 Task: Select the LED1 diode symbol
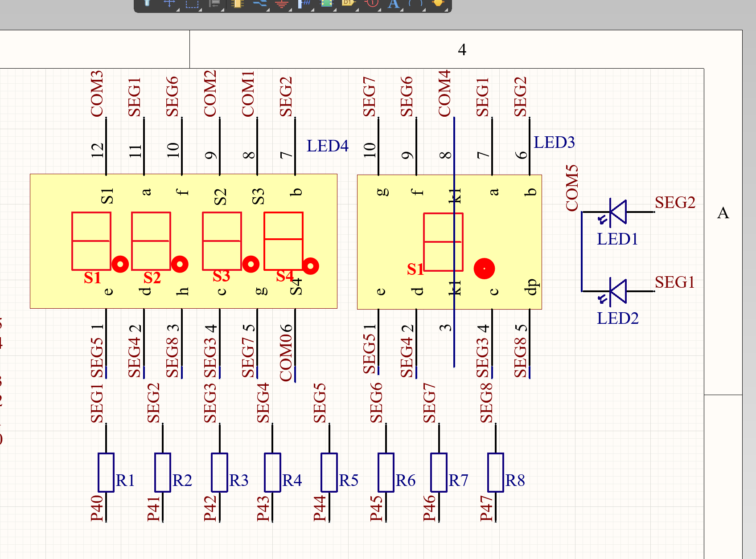[617, 212]
